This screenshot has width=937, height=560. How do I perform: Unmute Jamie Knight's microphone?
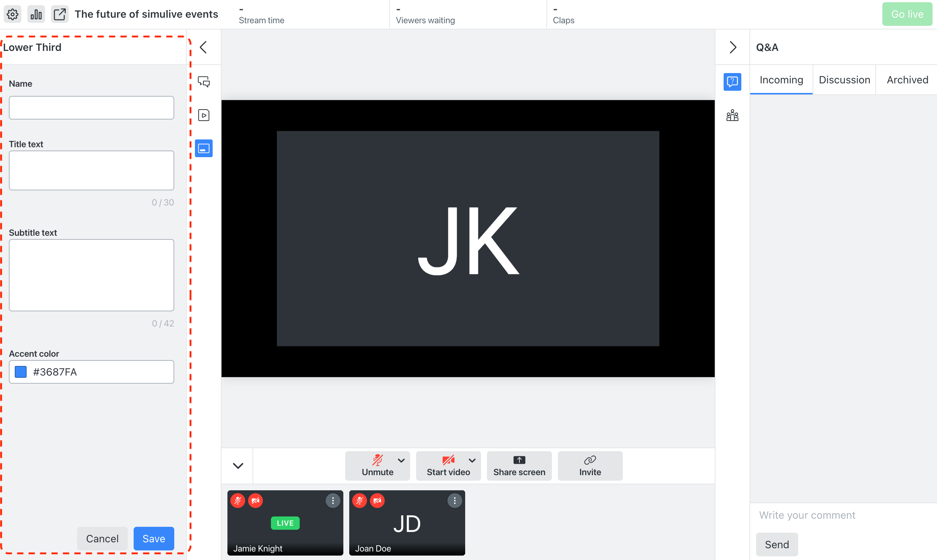[x=237, y=500]
